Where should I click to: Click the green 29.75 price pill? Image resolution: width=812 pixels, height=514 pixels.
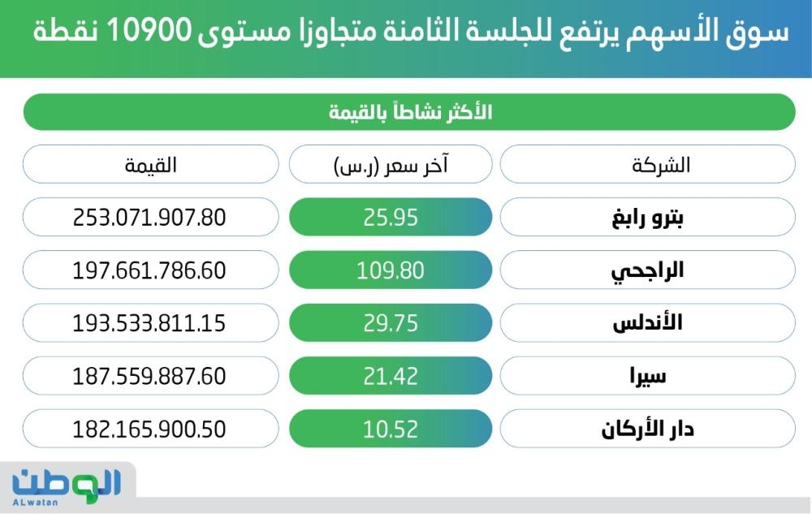click(x=391, y=322)
